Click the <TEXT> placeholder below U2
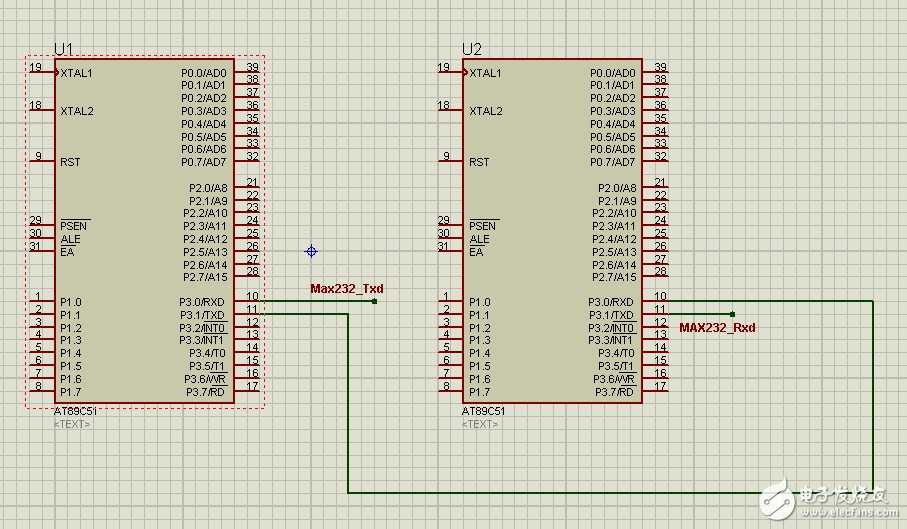 pyautogui.click(x=480, y=424)
